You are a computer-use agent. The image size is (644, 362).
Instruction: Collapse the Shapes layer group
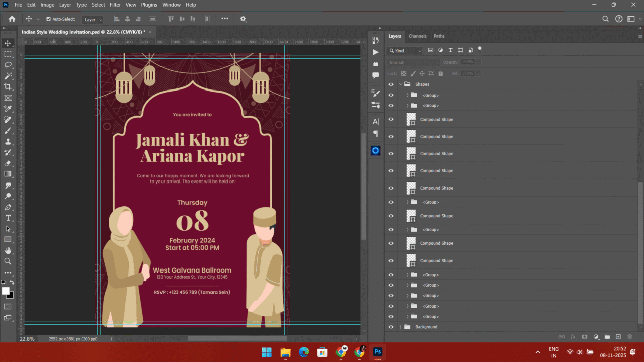pyautogui.click(x=401, y=84)
